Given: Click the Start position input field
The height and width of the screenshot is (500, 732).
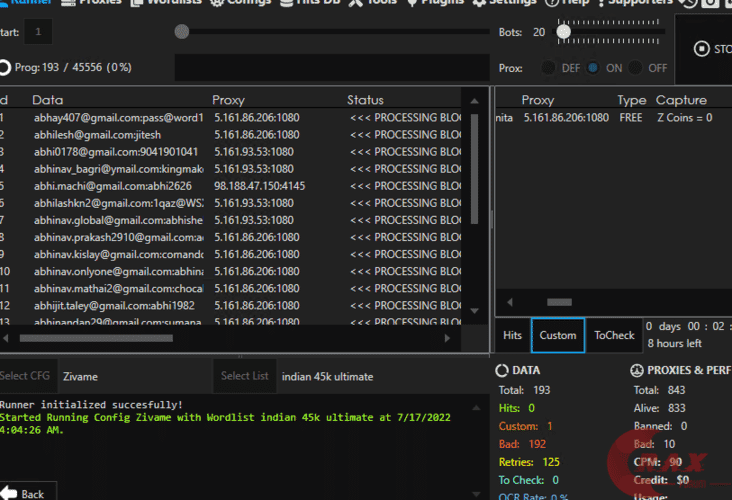Looking at the screenshot, I should point(39,32).
